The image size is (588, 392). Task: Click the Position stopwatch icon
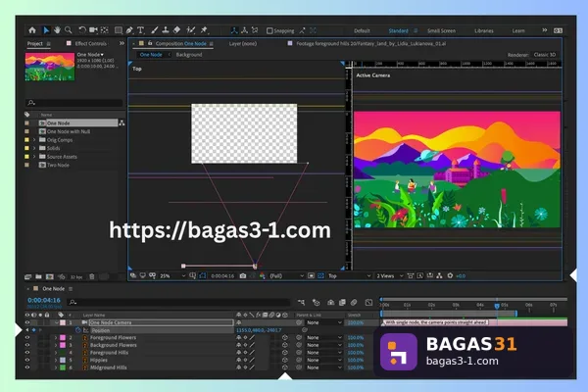[x=78, y=330]
